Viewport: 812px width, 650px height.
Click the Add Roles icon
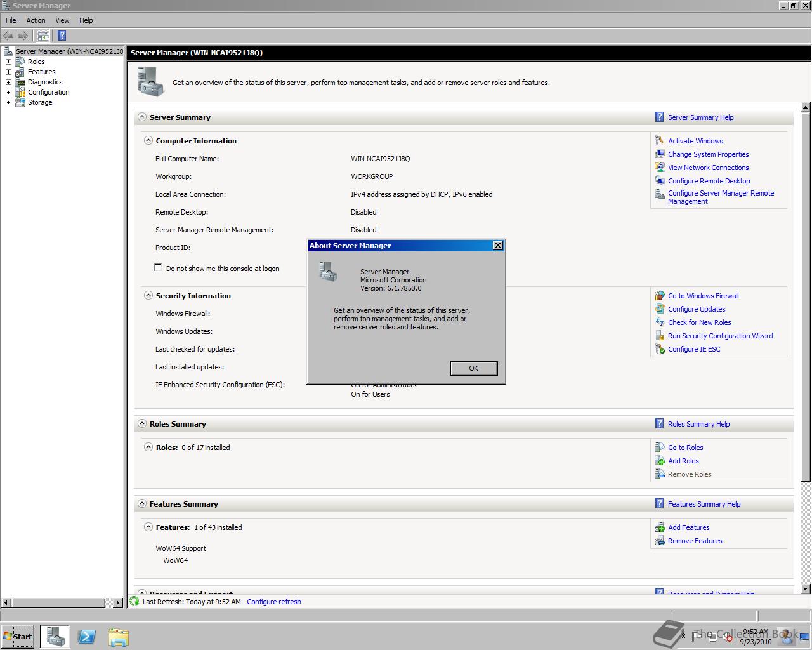click(660, 461)
